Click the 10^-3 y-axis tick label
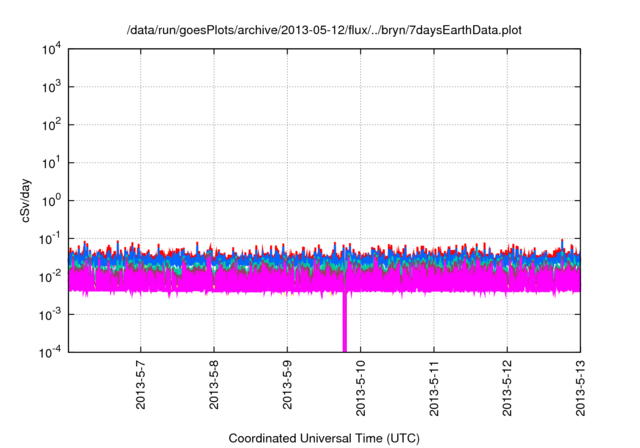The width and height of the screenshot is (640, 448). tap(50, 314)
